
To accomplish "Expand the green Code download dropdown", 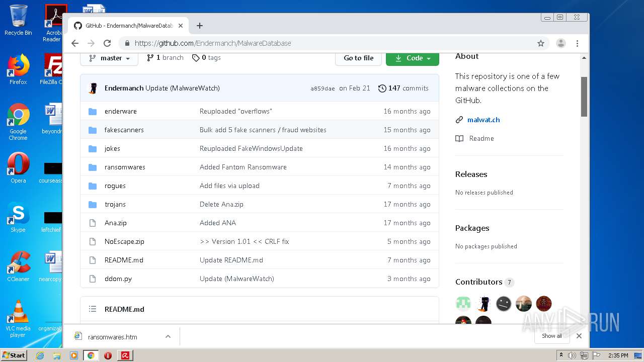I will point(413,58).
